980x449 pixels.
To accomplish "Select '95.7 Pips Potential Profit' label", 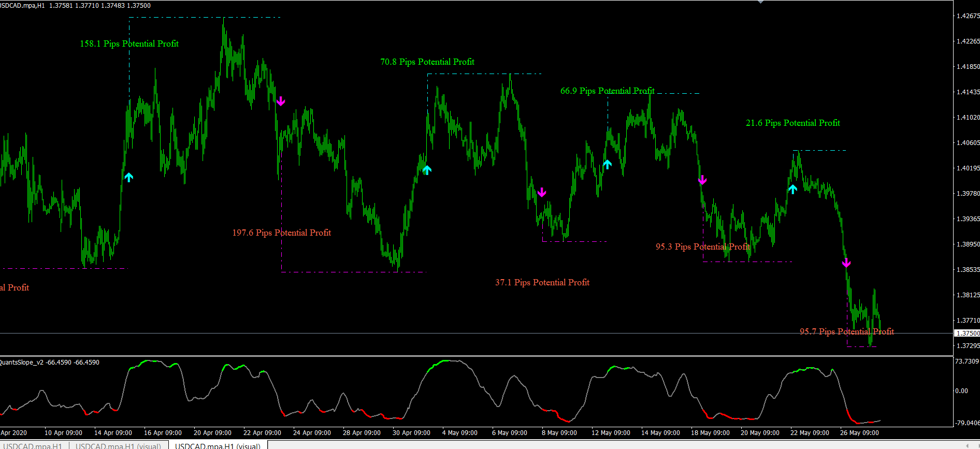I will tap(847, 331).
